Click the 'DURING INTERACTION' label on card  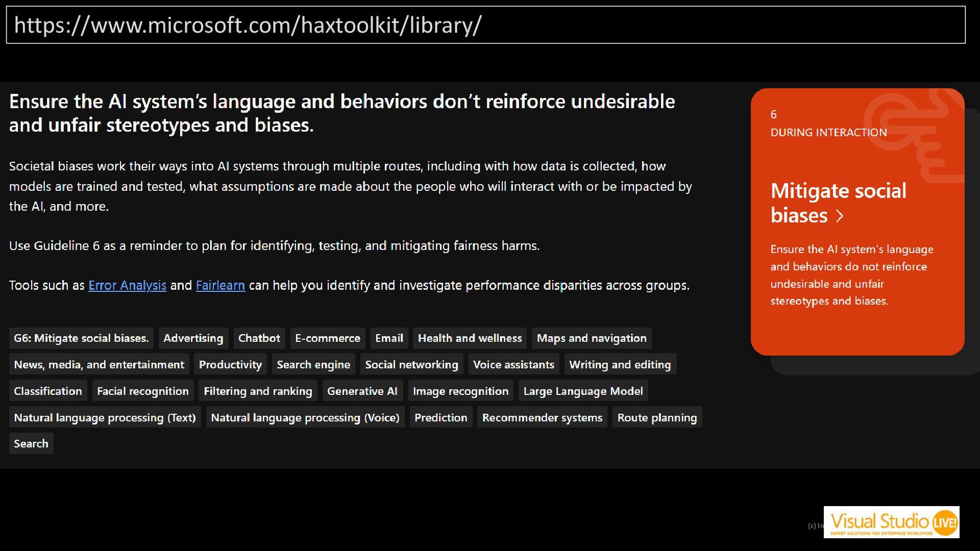[x=828, y=133]
